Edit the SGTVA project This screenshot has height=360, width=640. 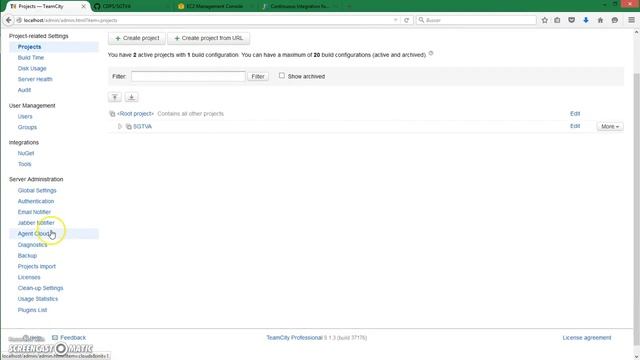pos(575,126)
